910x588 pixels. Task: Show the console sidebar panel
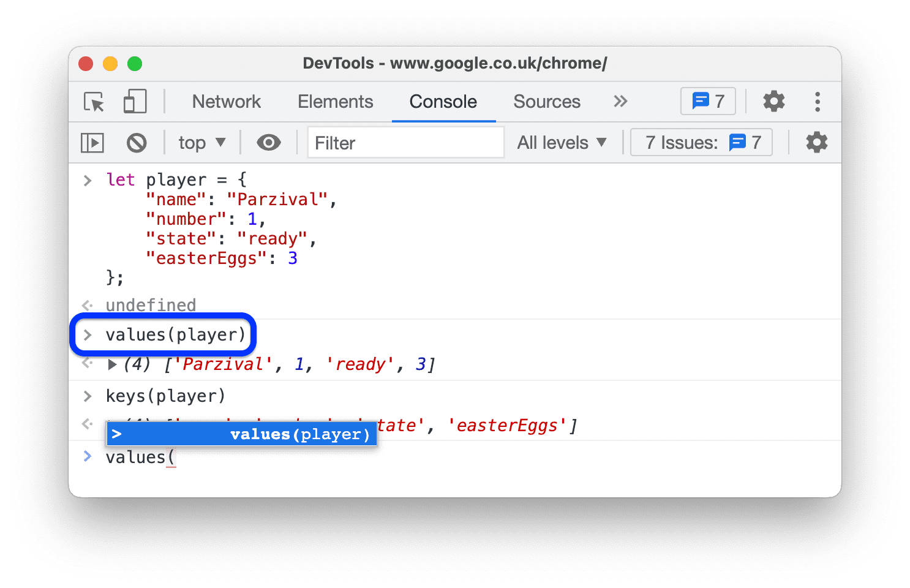(92, 142)
